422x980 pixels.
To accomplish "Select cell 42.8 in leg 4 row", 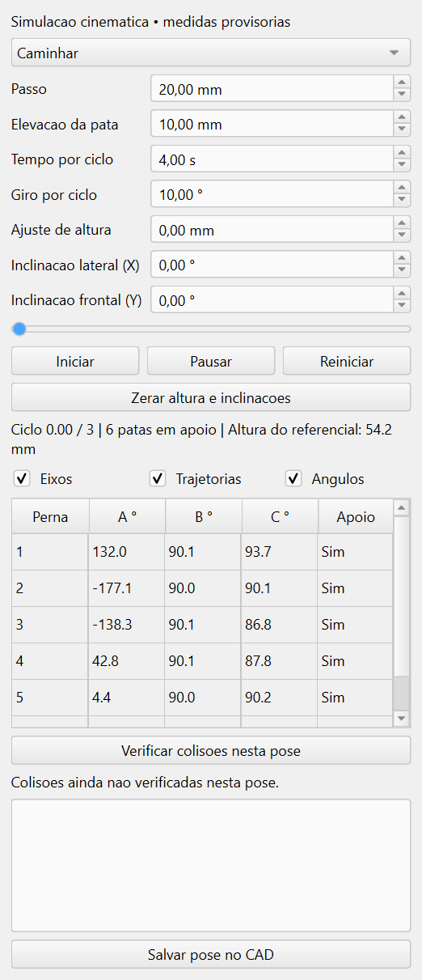I will click(127, 661).
